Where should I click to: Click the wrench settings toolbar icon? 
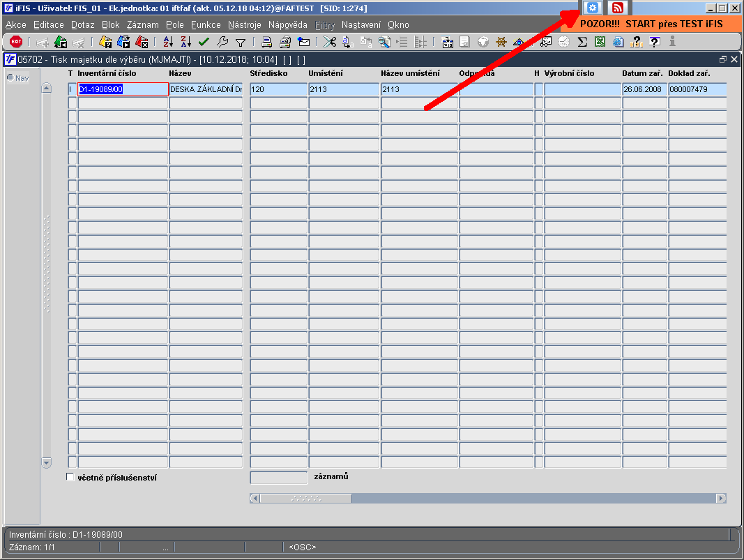(x=222, y=43)
